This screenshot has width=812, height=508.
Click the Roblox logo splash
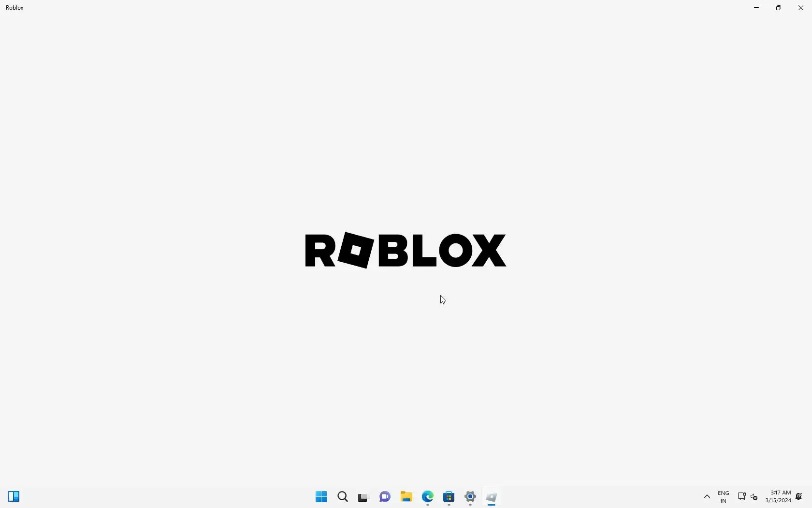pyautogui.click(x=406, y=250)
